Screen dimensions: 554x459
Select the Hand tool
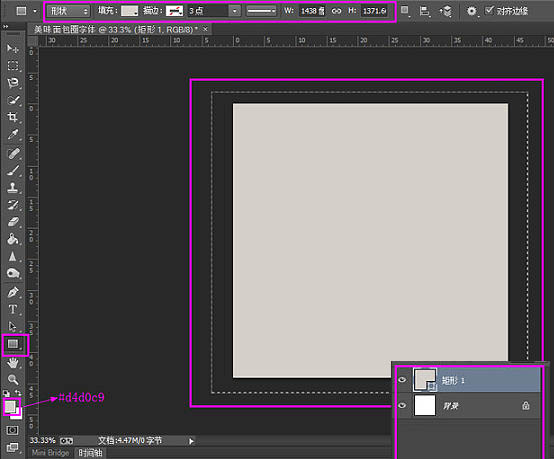coord(13,363)
